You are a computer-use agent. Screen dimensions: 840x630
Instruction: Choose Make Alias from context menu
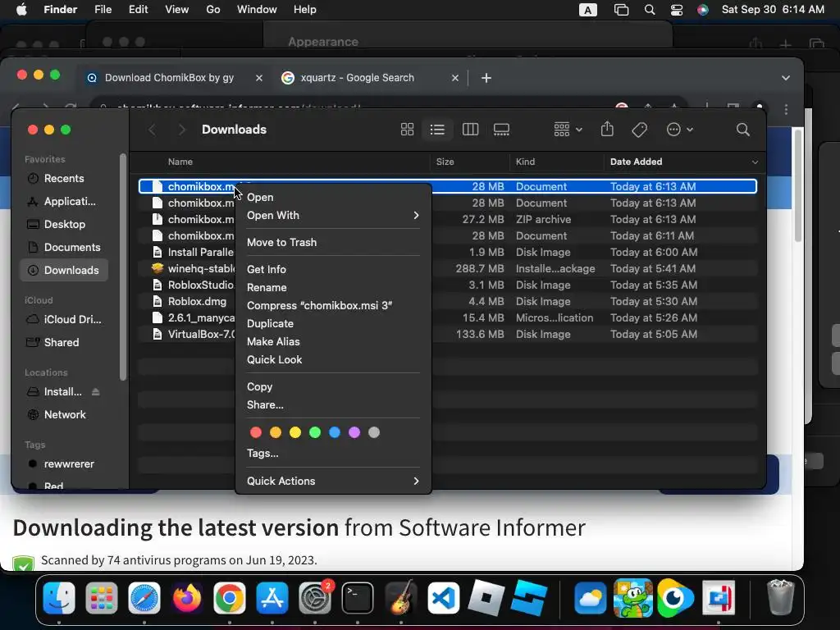[x=333, y=342]
